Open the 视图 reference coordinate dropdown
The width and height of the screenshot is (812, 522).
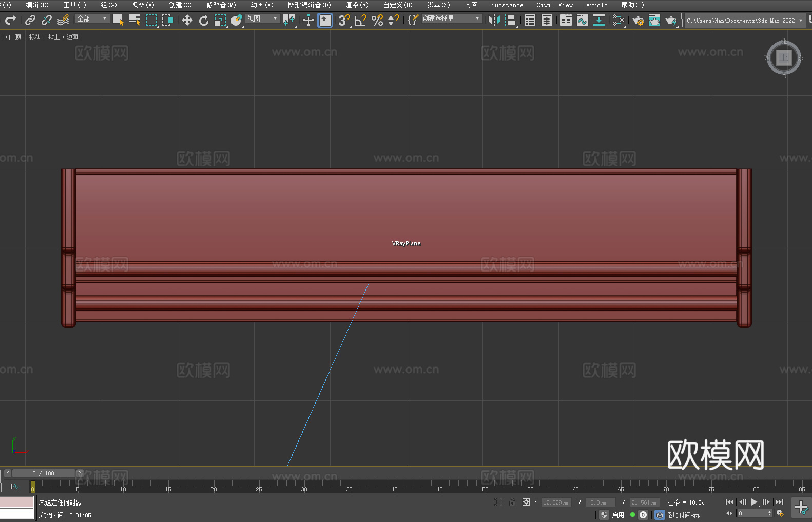[x=262, y=18]
